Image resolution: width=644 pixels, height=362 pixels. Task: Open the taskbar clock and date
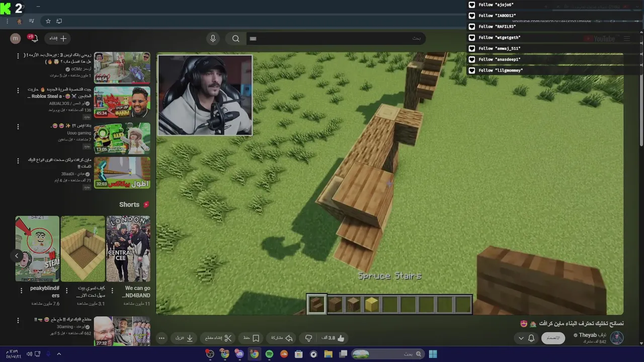click(12, 354)
